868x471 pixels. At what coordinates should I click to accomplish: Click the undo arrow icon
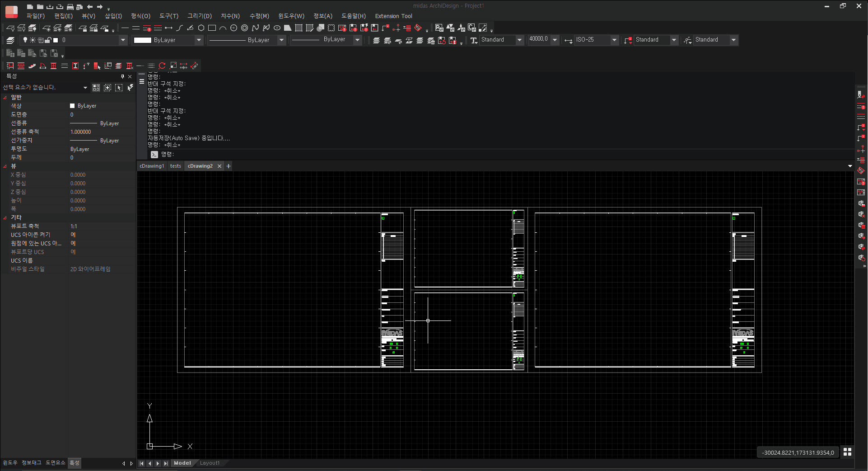coord(90,7)
